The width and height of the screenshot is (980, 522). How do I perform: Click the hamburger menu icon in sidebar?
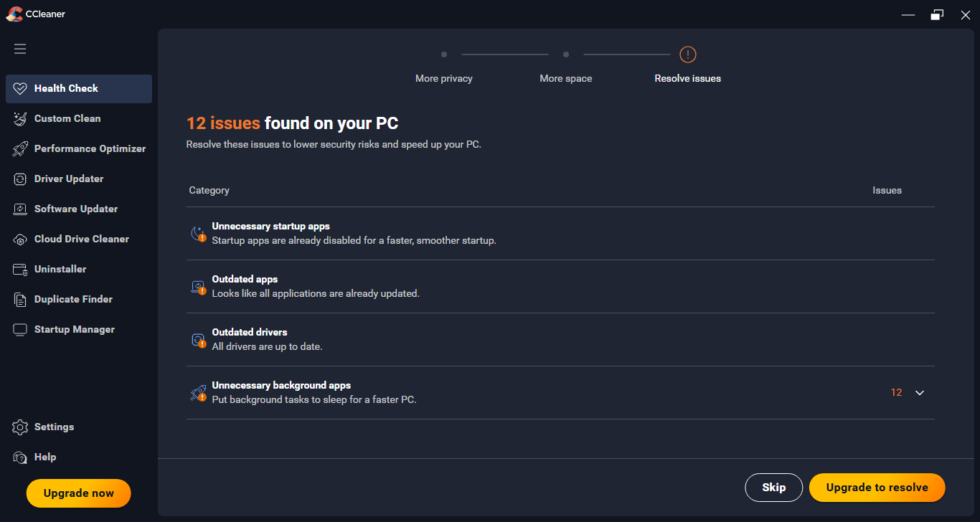(20, 49)
